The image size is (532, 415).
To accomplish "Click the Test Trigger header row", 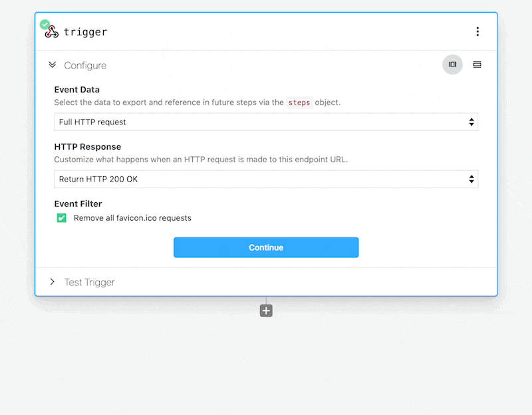I will point(89,281).
